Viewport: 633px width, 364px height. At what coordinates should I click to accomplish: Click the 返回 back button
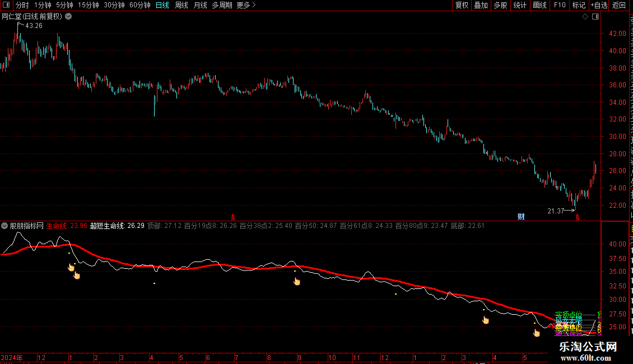pyautogui.click(x=619, y=5)
